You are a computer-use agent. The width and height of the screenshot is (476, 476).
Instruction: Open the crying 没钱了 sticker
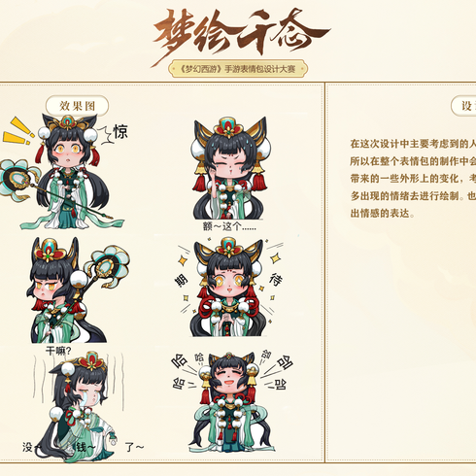click(x=80, y=406)
